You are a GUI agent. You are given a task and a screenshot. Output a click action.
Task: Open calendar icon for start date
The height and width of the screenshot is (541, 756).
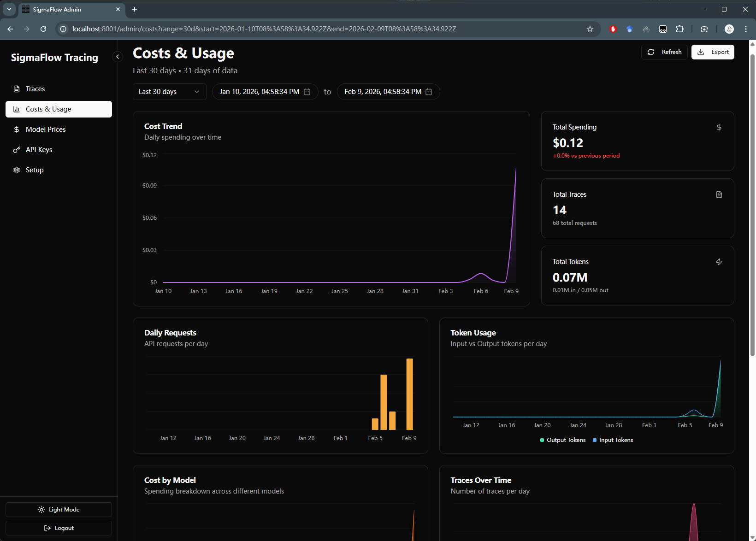pos(307,92)
